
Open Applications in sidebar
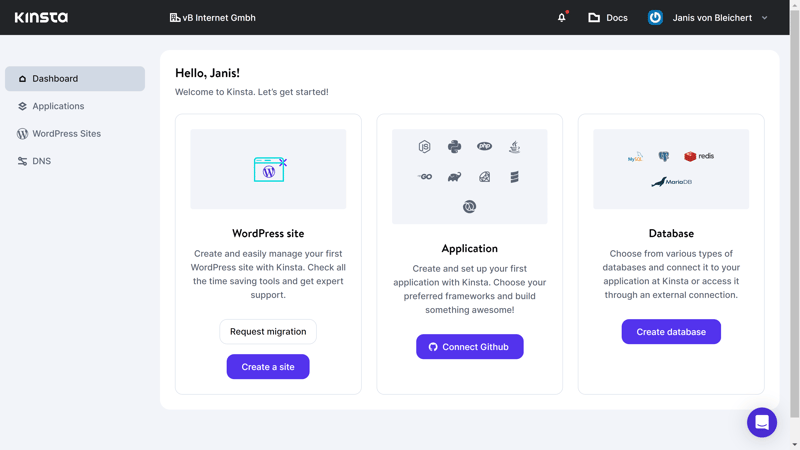click(x=75, y=106)
